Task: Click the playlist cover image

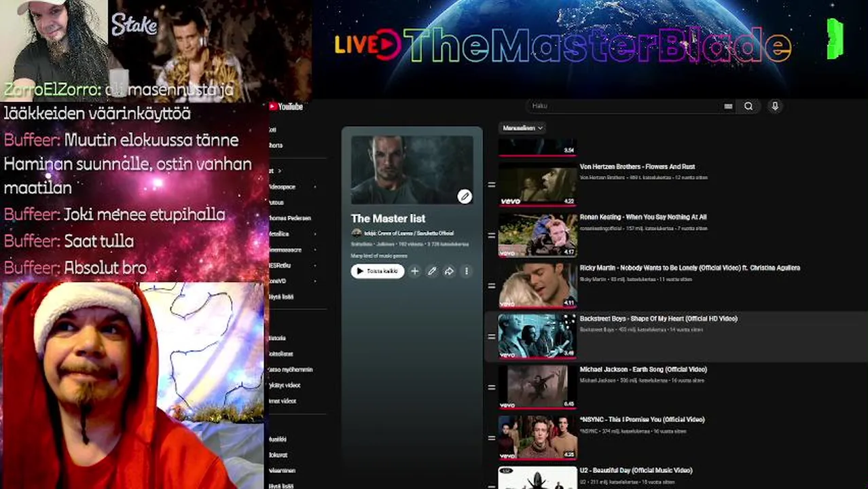Action: 412,170
